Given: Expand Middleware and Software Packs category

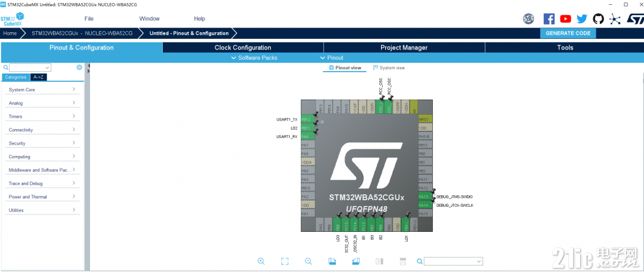Looking at the screenshot, I should click(x=42, y=170).
